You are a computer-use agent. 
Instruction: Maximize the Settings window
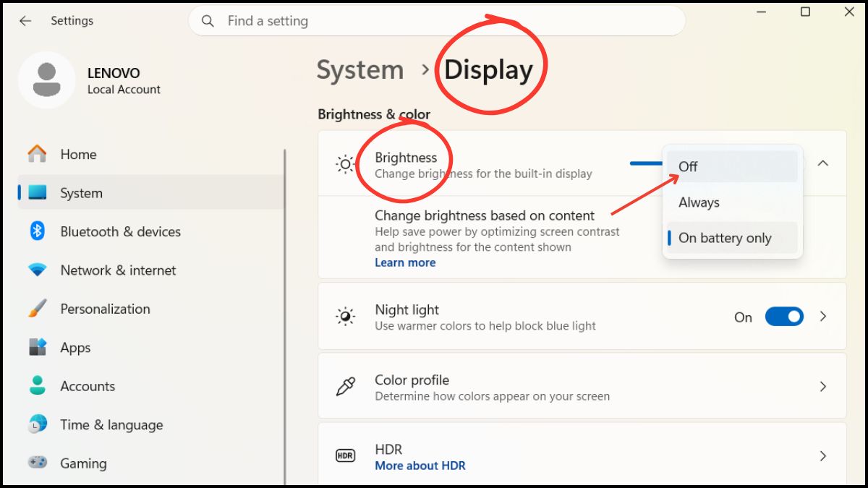tap(805, 12)
